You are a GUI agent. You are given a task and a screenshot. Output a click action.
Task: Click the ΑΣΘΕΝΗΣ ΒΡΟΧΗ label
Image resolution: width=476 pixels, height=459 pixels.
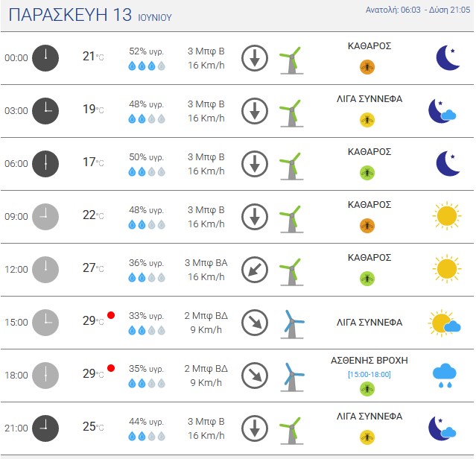click(369, 361)
